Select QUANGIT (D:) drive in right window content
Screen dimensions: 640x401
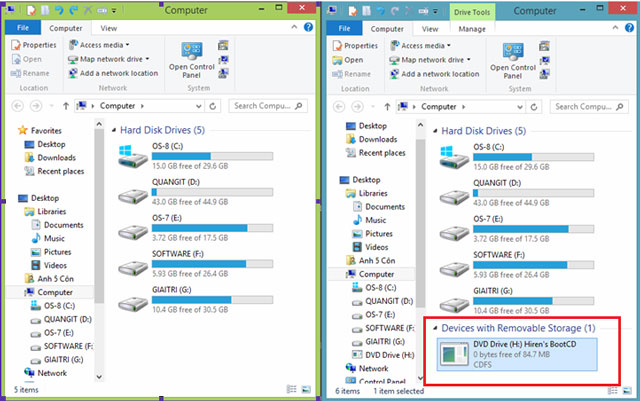[517, 193]
